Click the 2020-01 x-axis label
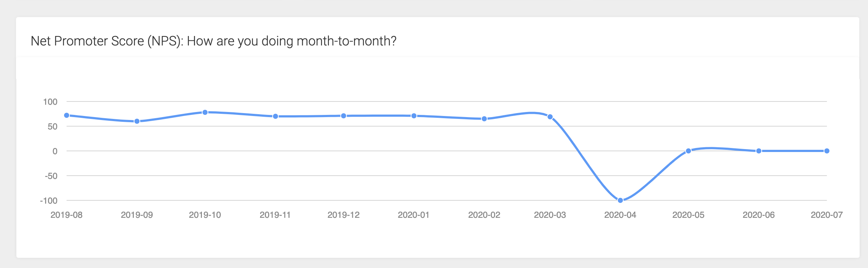 (x=414, y=215)
